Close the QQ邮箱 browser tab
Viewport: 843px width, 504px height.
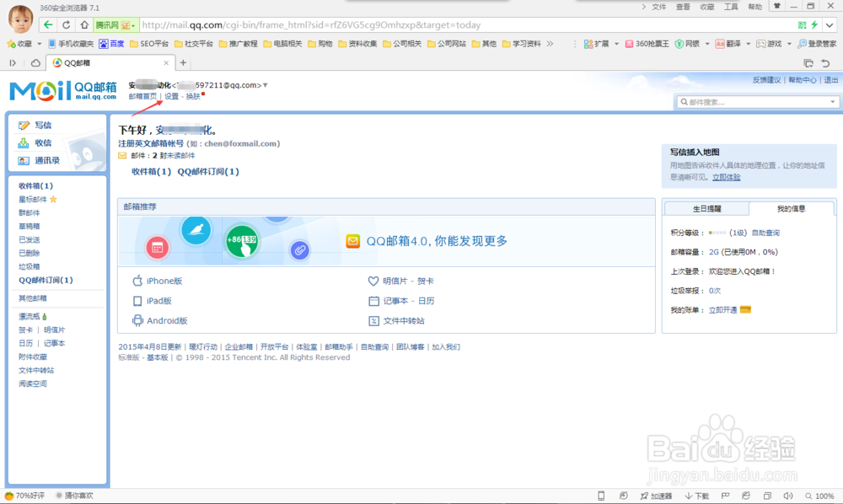[x=166, y=63]
